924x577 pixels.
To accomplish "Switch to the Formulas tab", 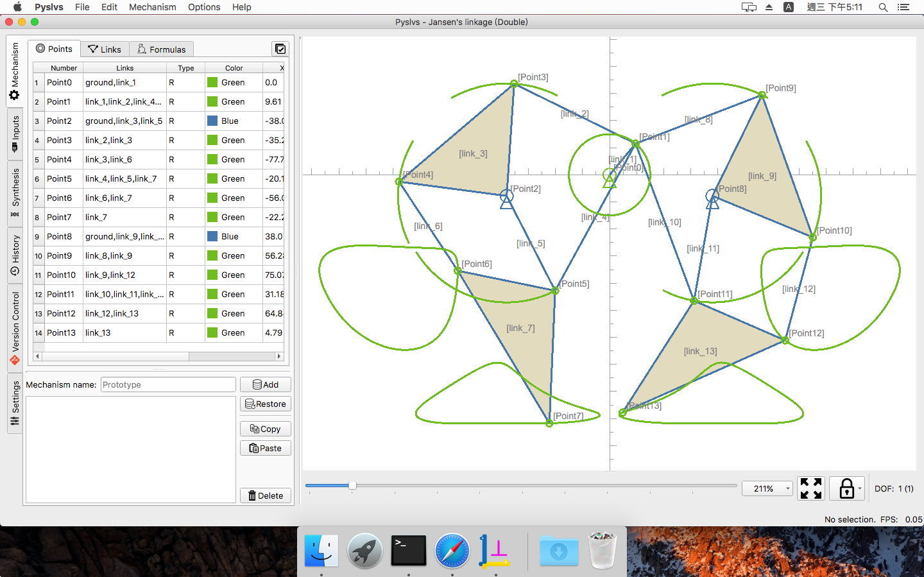I will 162,49.
